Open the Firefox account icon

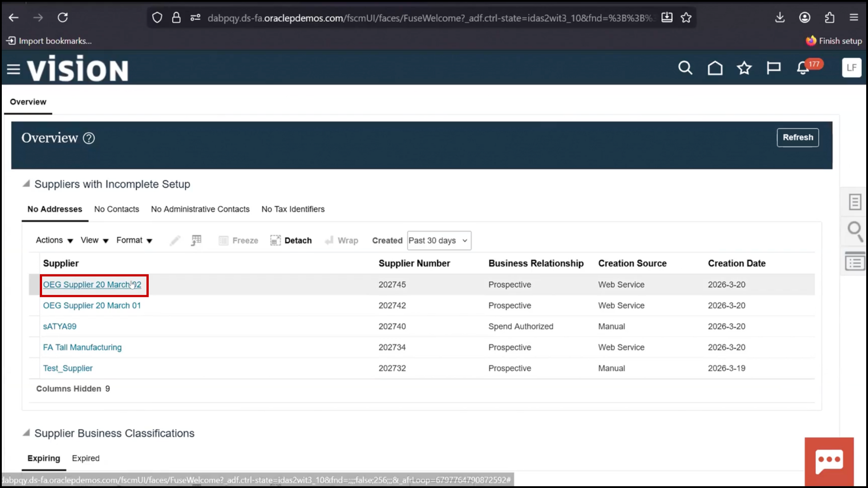tap(805, 18)
